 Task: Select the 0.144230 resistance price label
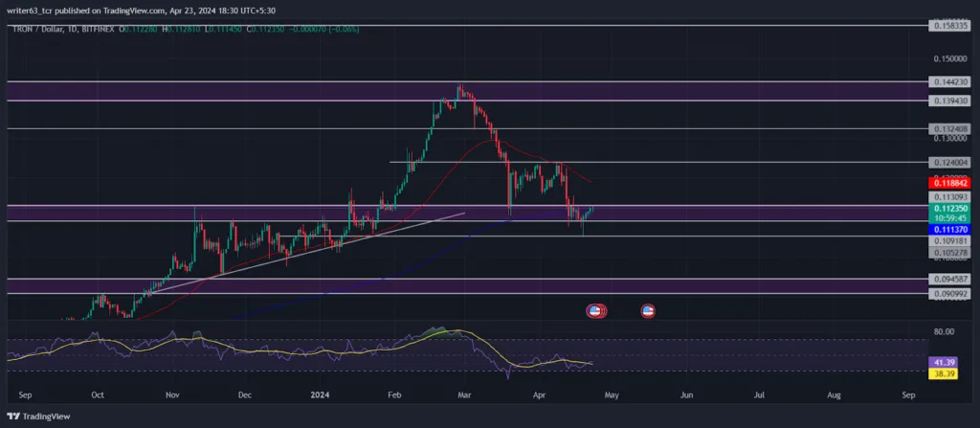point(950,82)
